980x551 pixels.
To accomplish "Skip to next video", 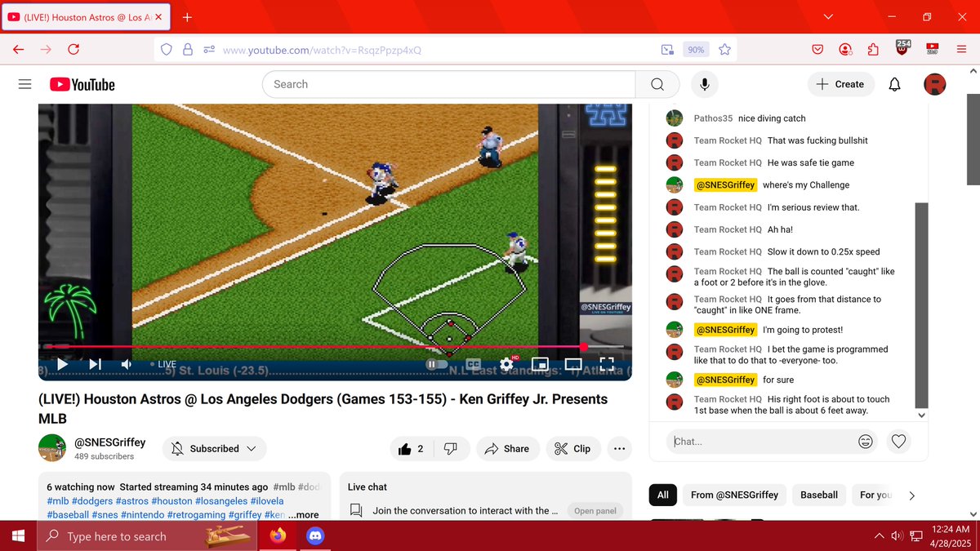I will point(95,364).
